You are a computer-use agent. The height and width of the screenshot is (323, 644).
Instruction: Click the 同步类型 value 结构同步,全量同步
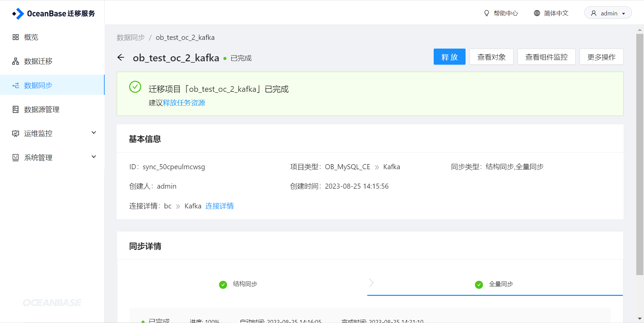point(515,167)
